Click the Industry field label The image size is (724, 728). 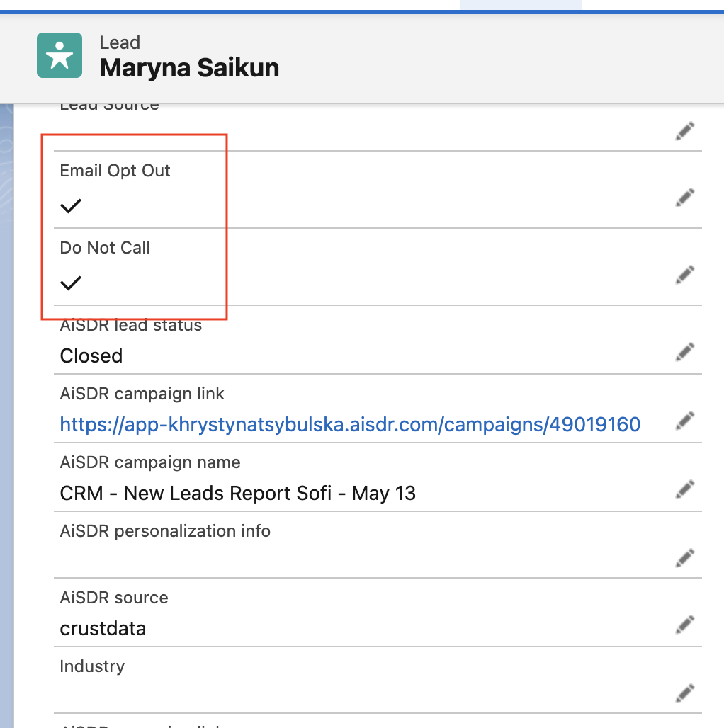pos(92,666)
